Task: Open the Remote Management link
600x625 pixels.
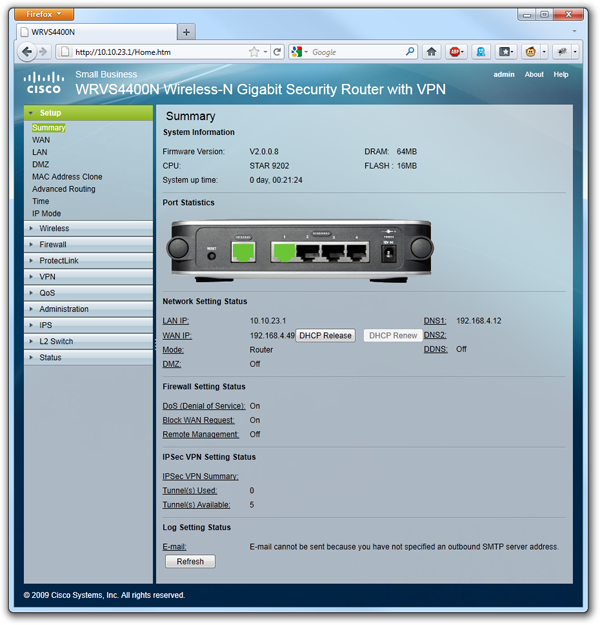Action: pos(201,434)
